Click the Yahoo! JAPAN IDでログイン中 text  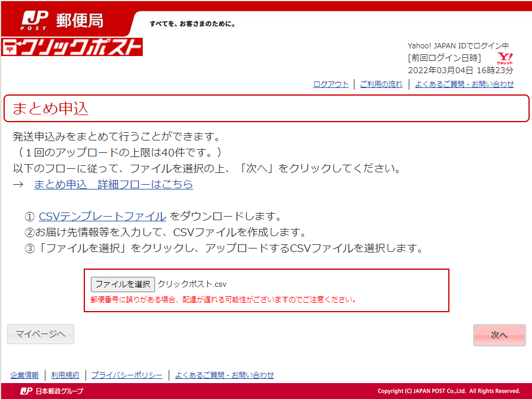[x=458, y=46]
